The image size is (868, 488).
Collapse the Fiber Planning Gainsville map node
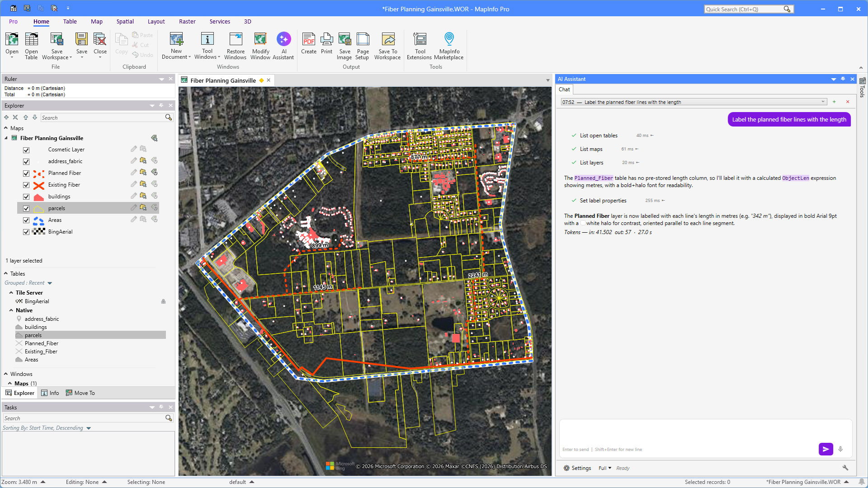coord(6,138)
